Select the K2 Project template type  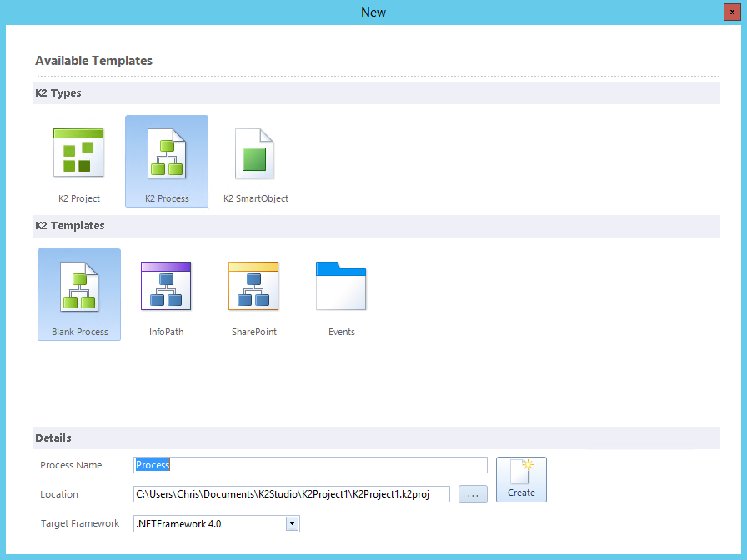(78, 162)
